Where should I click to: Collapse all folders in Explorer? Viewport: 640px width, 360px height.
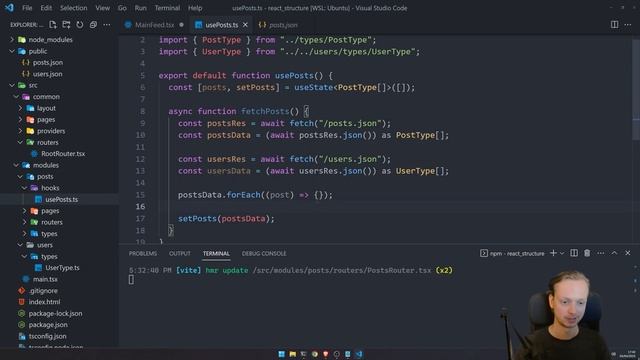point(93,25)
